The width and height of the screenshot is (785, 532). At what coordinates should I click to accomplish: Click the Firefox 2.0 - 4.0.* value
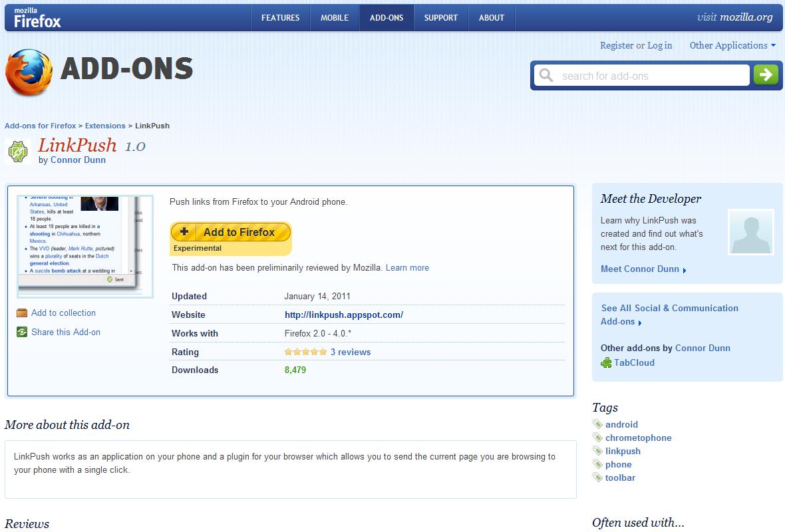(x=318, y=333)
